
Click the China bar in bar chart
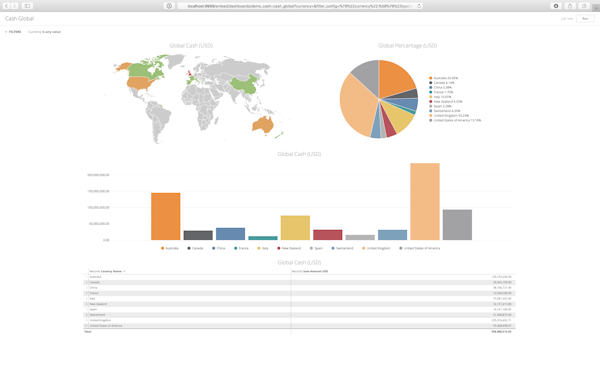click(x=230, y=234)
